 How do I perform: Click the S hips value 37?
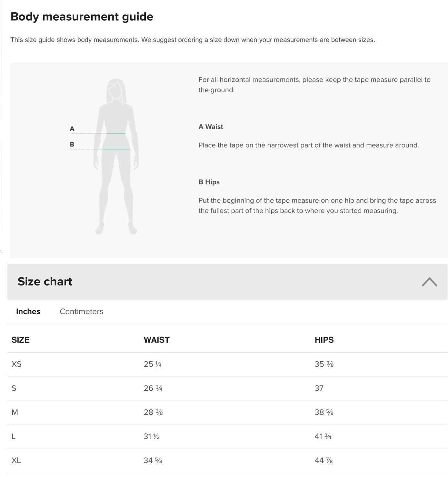pos(319,388)
